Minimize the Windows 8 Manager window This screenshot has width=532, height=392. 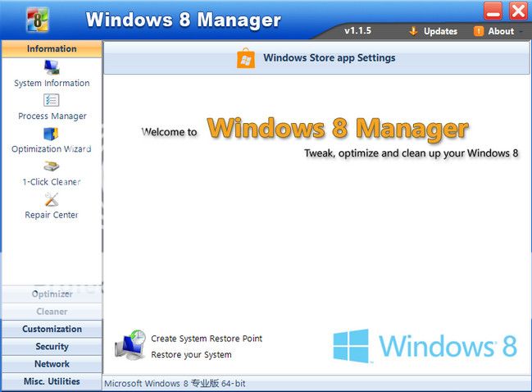(x=493, y=11)
